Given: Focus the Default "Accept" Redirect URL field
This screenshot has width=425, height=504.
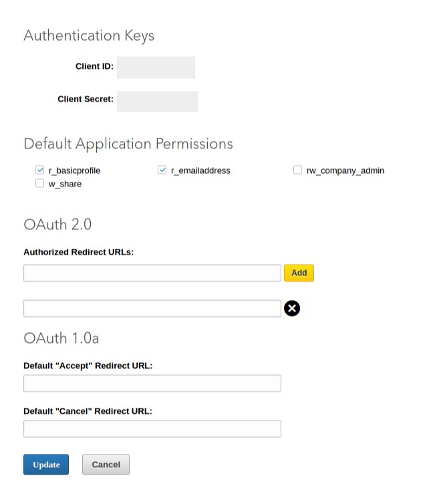Looking at the screenshot, I should click(x=152, y=383).
